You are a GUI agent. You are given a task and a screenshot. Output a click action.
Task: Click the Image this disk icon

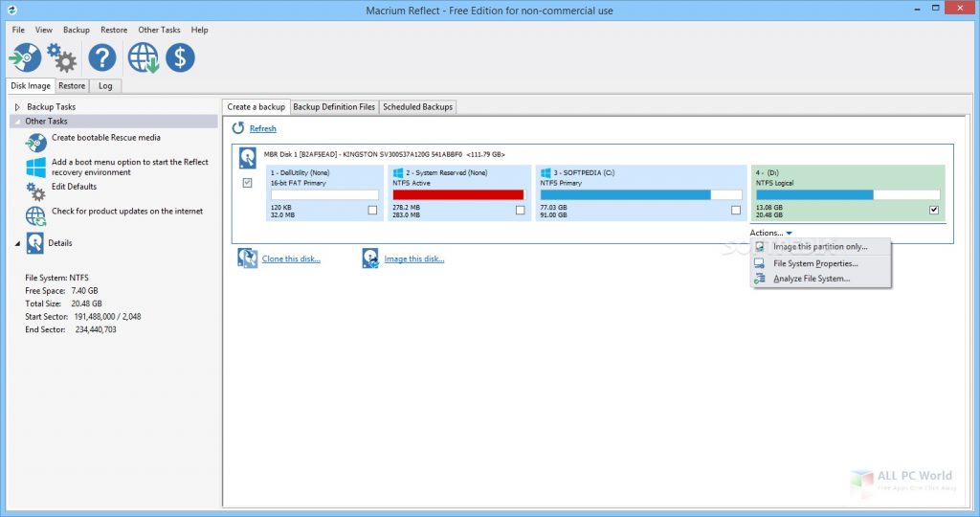[370, 258]
